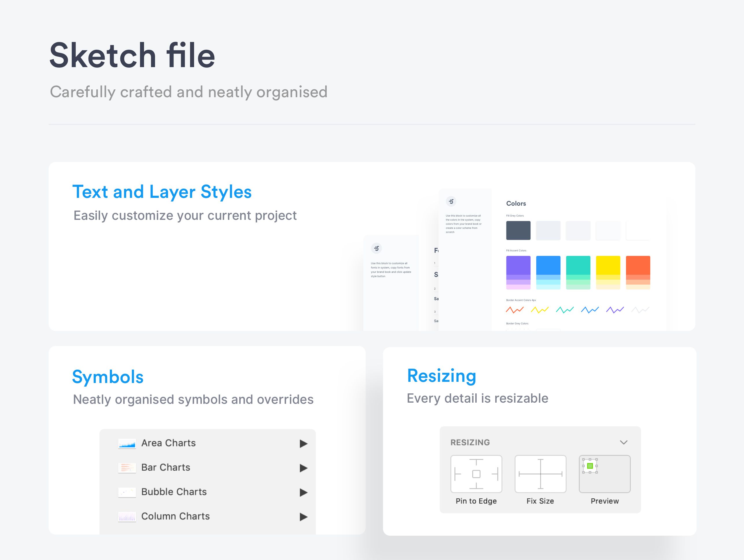
Task: Collapse the RESIZING panel chevron
Action: click(x=624, y=442)
